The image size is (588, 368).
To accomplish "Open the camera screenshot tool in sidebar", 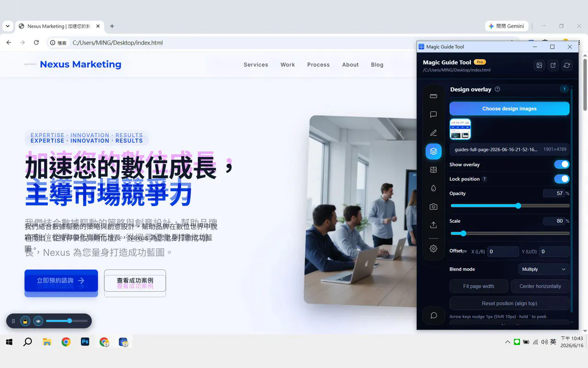I will 433,207.
